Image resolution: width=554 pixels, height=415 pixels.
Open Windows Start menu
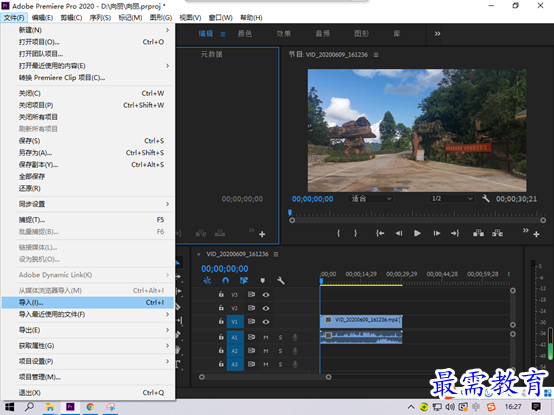[x=9, y=407]
